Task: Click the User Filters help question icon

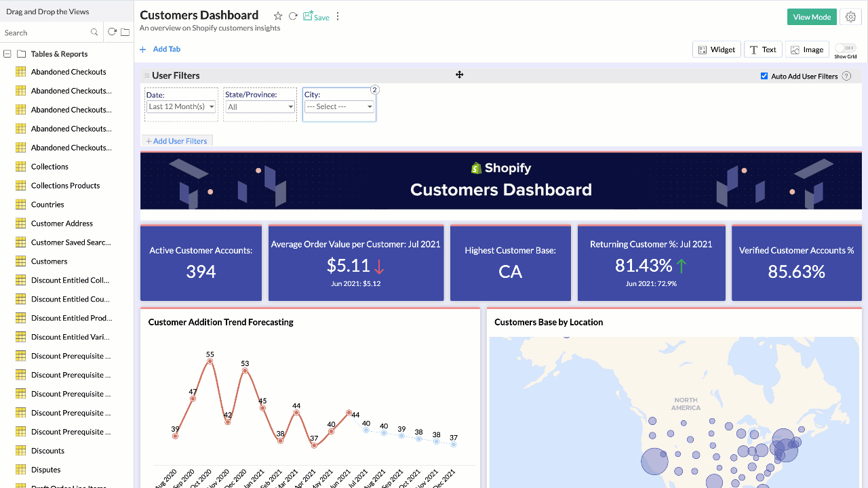Action: 846,76
